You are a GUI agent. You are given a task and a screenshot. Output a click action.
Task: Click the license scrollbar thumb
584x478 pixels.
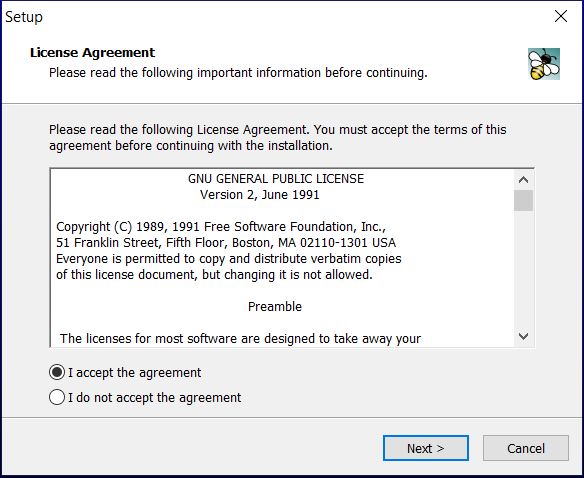pos(523,200)
